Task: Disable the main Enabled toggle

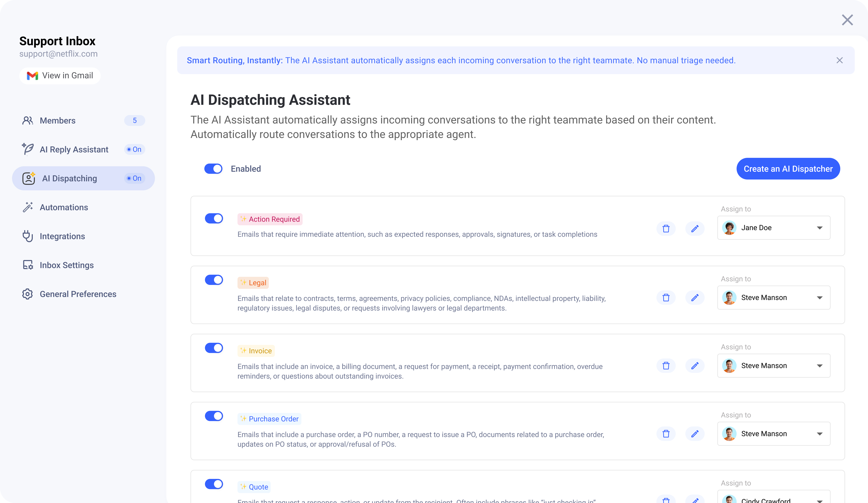Action: 213,169
